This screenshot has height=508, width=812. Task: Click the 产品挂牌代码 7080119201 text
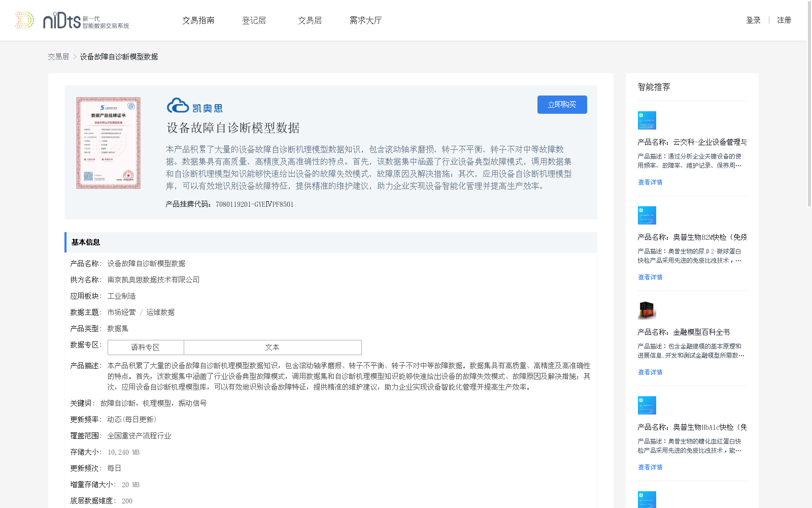229,204
